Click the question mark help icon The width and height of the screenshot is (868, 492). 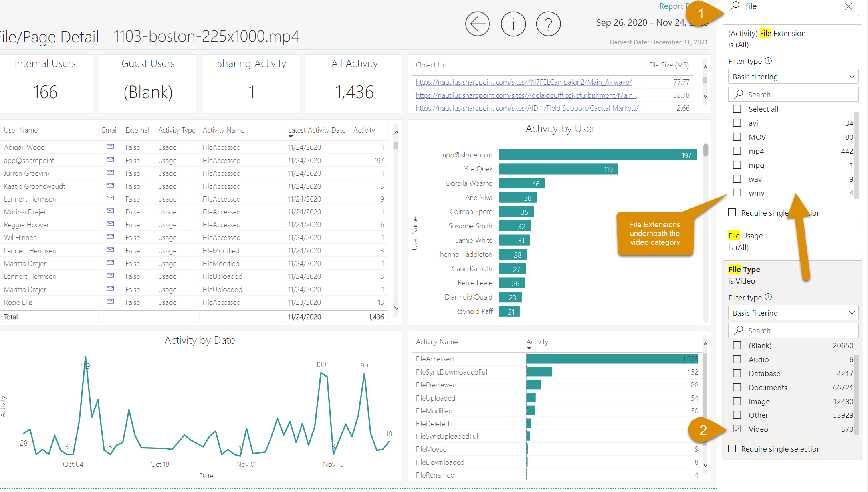(548, 24)
